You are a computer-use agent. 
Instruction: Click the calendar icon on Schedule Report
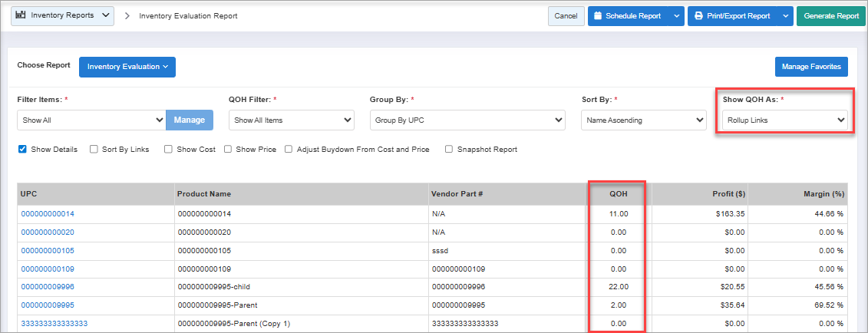[x=598, y=16]
